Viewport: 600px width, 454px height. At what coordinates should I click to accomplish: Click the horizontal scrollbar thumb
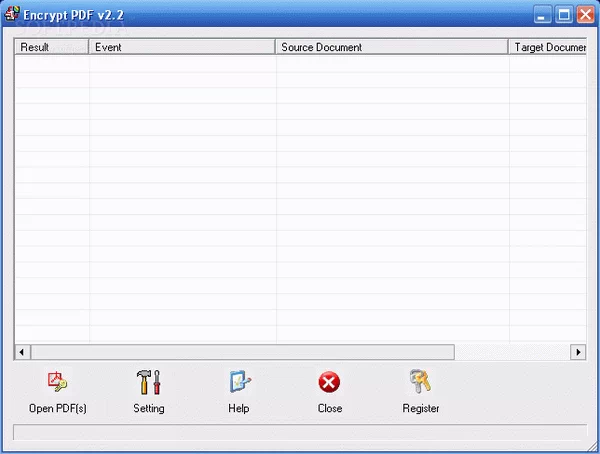click(x=242, y=352)
